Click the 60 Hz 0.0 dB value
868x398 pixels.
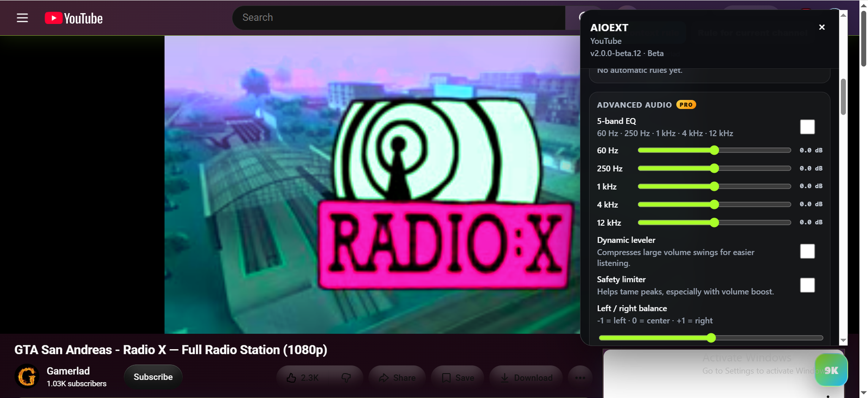[x=811, y=150]
